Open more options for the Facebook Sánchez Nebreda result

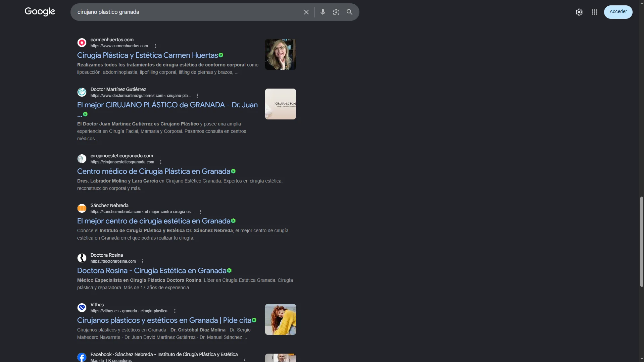244,360
